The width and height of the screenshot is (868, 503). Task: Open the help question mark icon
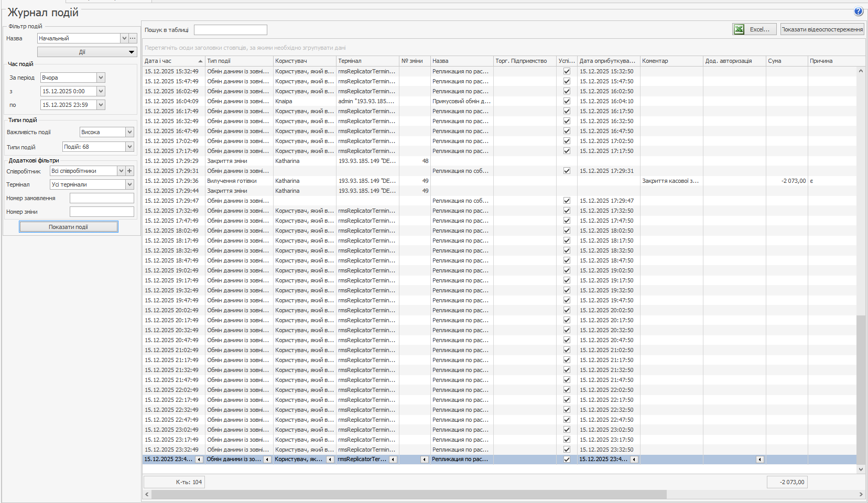[859, 11]
